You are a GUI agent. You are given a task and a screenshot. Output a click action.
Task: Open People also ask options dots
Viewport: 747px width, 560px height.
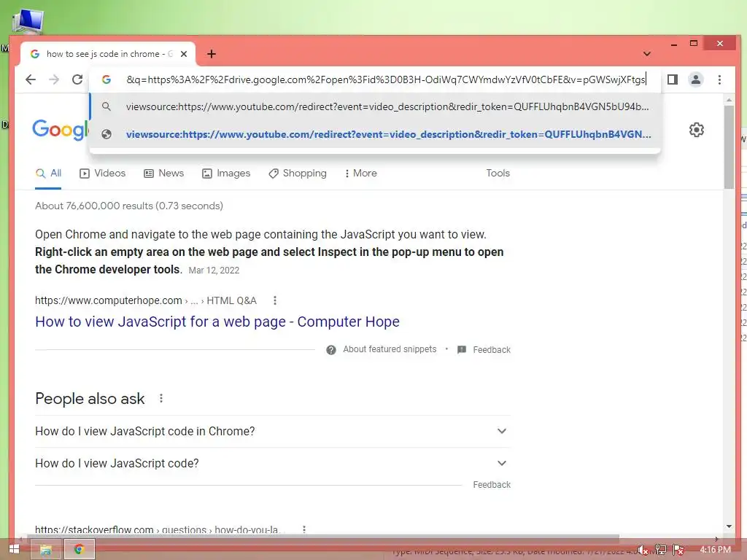click(x=161, y=398)
